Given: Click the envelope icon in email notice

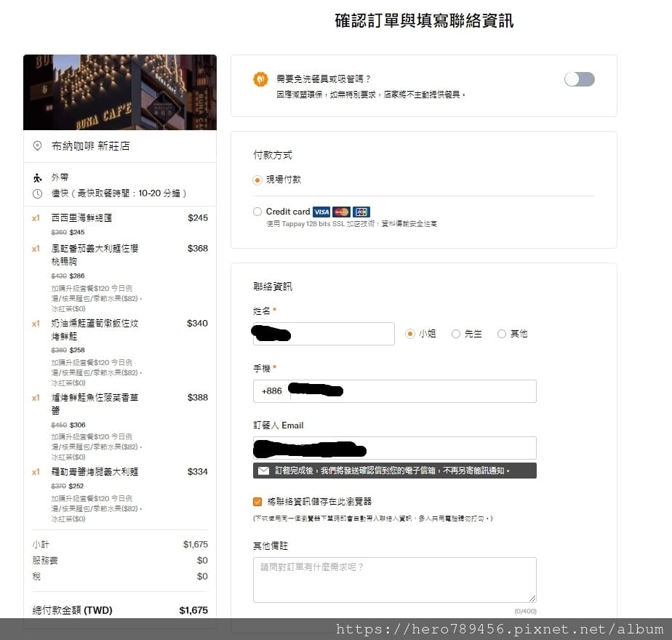Looking at the screenshot, I should [263, 471].
